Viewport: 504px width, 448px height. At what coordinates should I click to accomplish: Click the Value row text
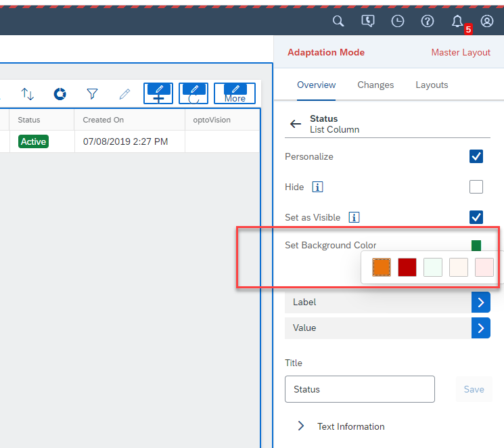[x=304, y=328]
